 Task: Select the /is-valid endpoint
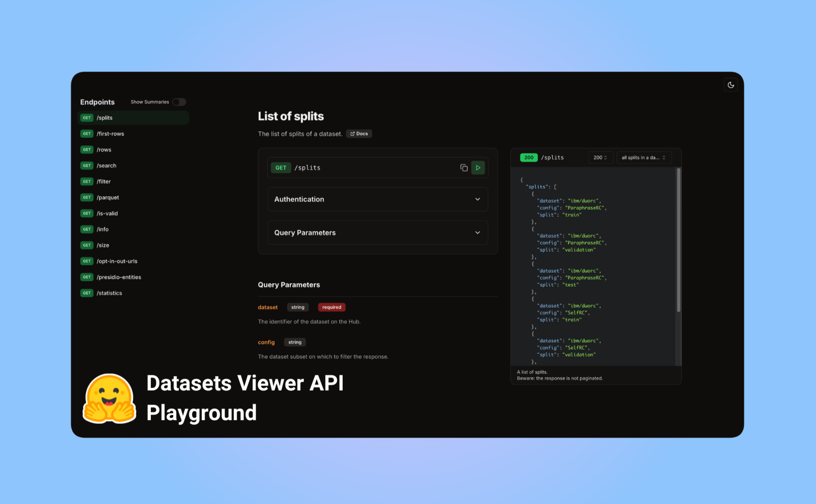[x=107, y=213]
